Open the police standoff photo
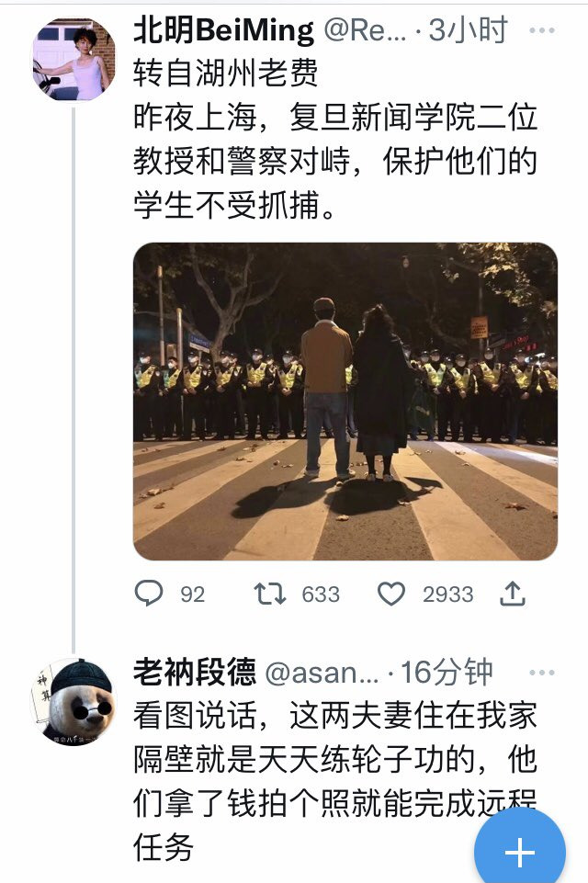The width and height of the screenshot is (588, 883). (345, 401)
